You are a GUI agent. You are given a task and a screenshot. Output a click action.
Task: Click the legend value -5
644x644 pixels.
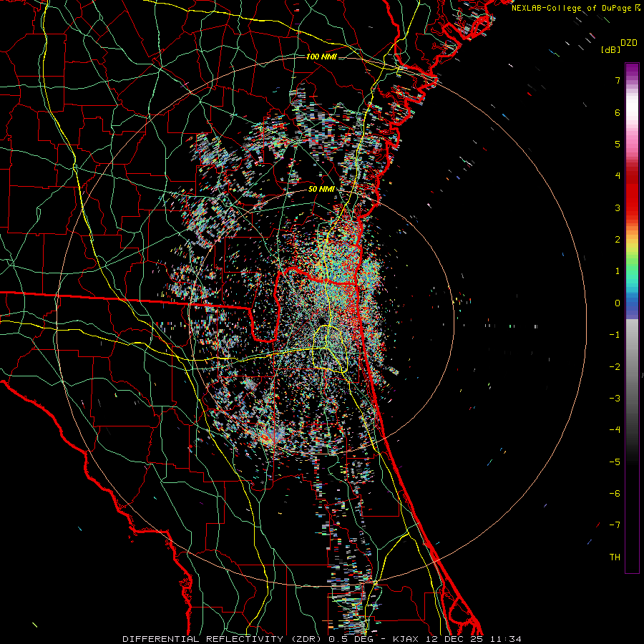point(615,462)
